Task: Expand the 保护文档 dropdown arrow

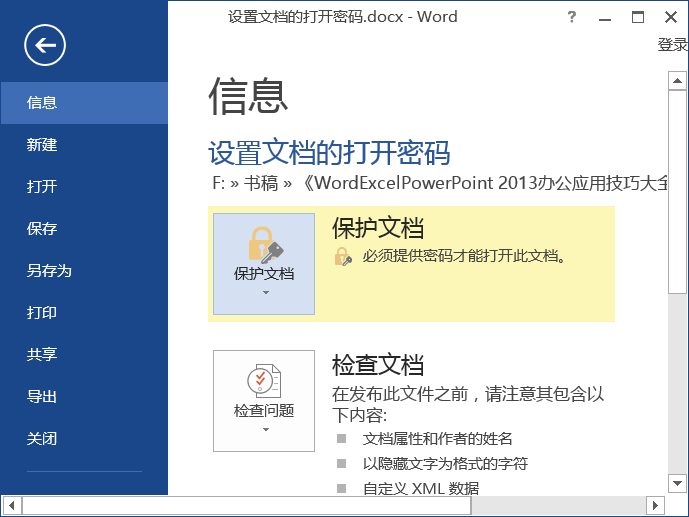Action: click(265, 293)
